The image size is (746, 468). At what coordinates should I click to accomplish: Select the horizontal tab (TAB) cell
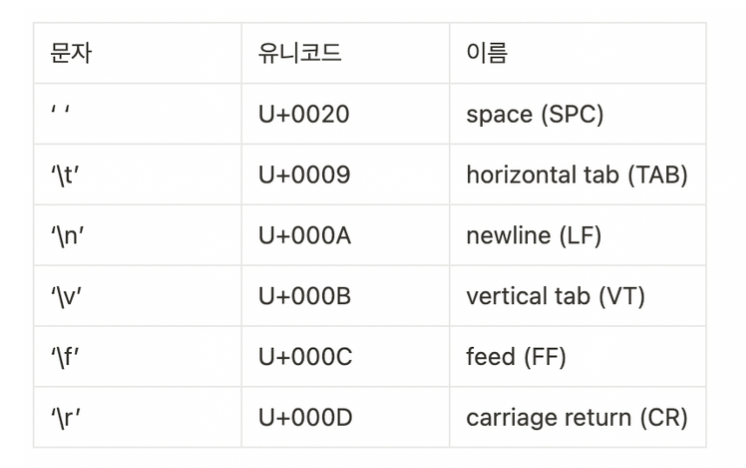point(578,175)
